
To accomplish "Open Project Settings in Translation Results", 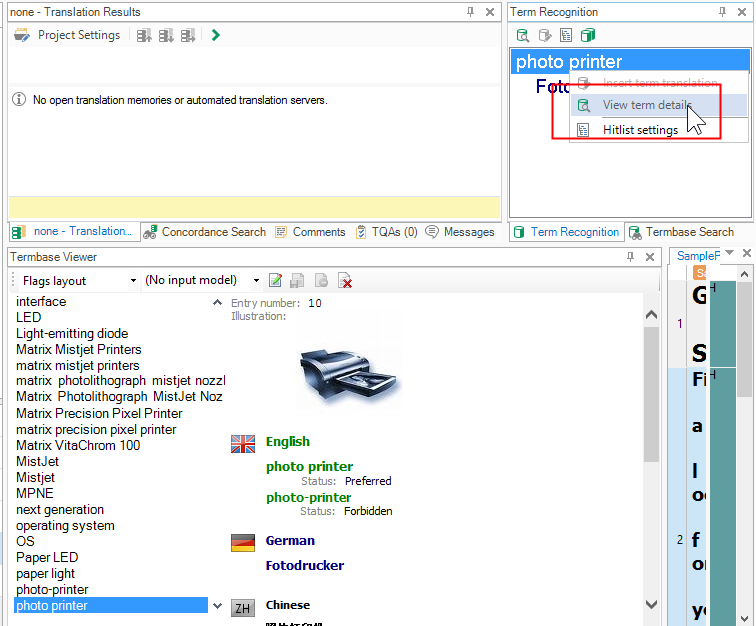I will click(67, 35).
